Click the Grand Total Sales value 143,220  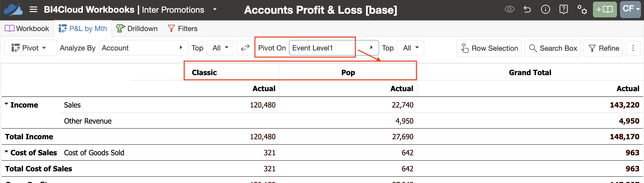(624, 105)
